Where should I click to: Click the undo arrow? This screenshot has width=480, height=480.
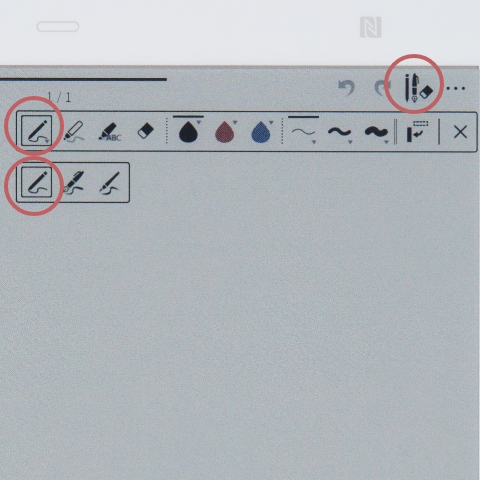tap(346, 88)
